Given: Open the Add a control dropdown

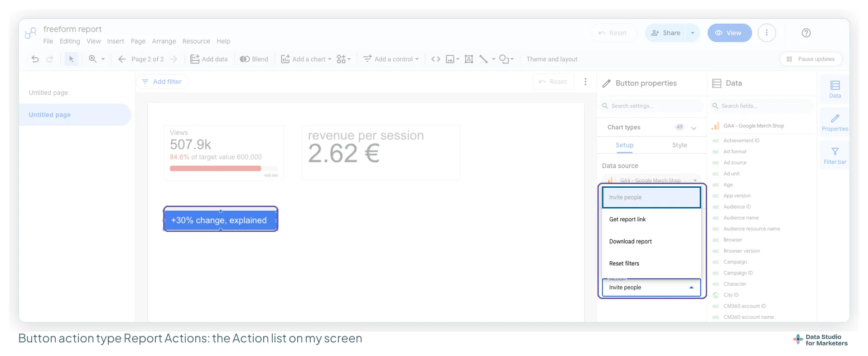Looking at the screenshot, I should 391,59.
